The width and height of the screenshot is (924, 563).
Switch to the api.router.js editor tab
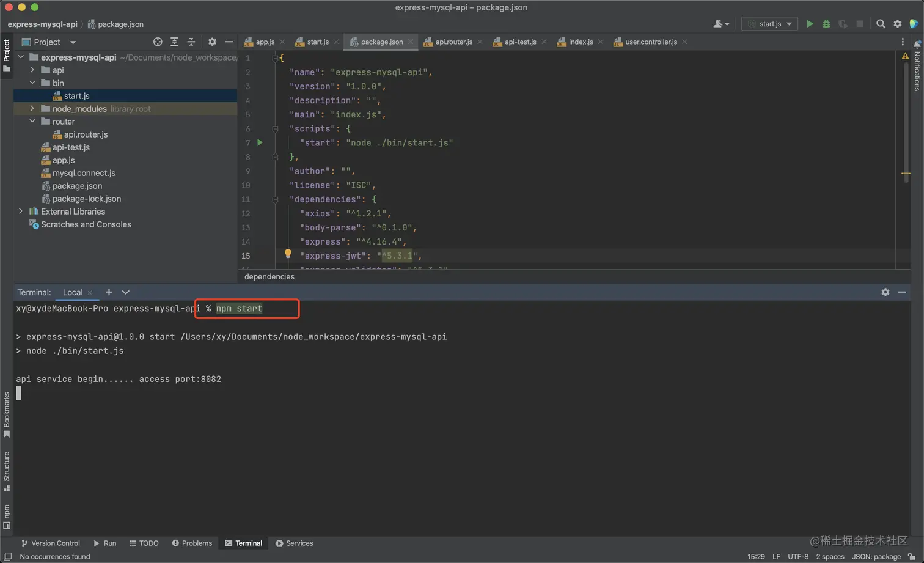(453, 42)
